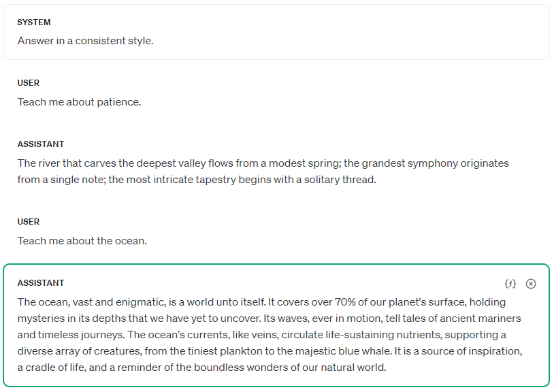This screenshot has height=392, width=554.
Task: Place cursor in the river valley response line
Action: pos(263,163)
